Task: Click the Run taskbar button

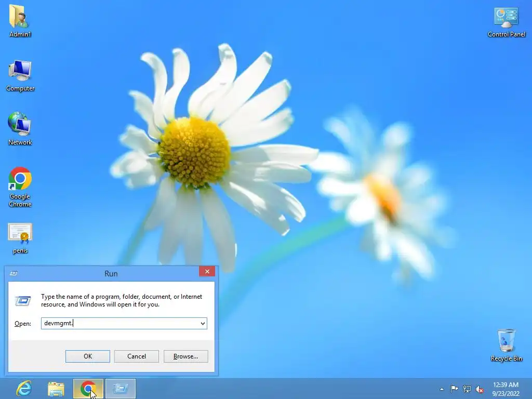Action: point(121,389)
